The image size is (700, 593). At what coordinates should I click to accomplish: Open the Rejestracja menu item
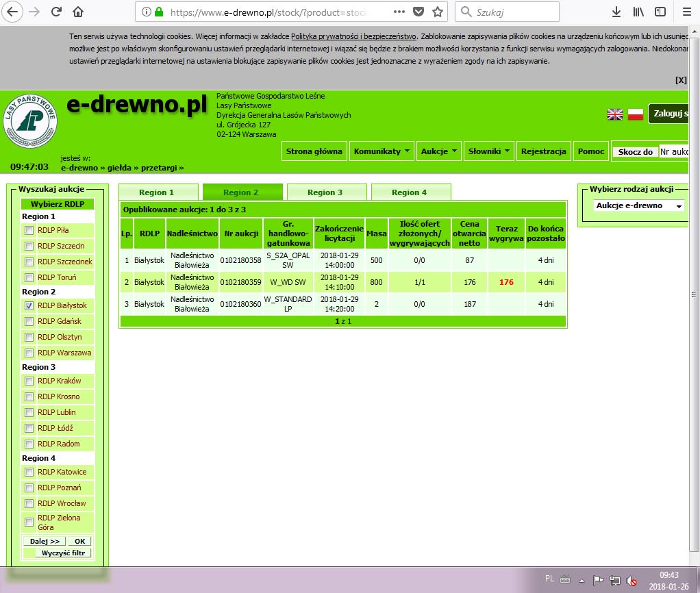coord(543,151)
